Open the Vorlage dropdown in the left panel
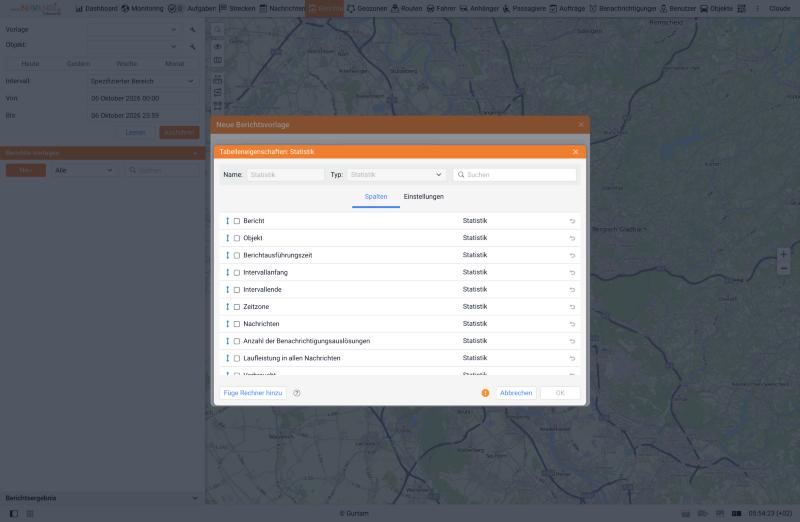The image size is (800, 522). pyautogui.click(x=133, y=30)
